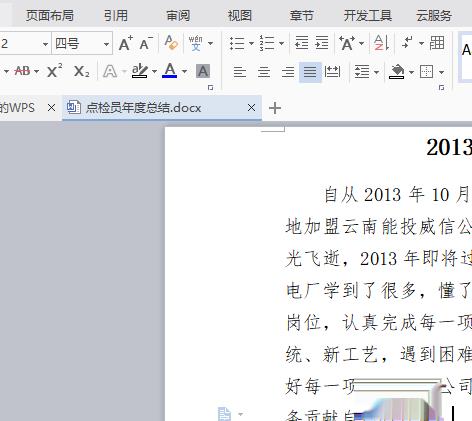Open the phonetic guide (wén) tool
The width and height of the screenshot is (472, 421).
(x=196, y=43)
